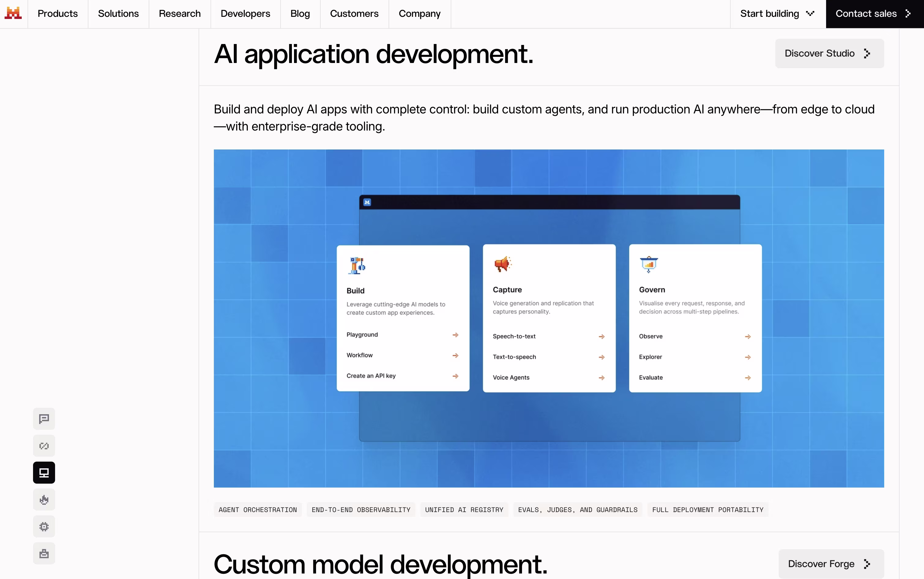Image resolution: width=924 pixels, height=579 pixels.
Task: Click the arrow next to Speech-to-text
Action: [x=602, y=337]
